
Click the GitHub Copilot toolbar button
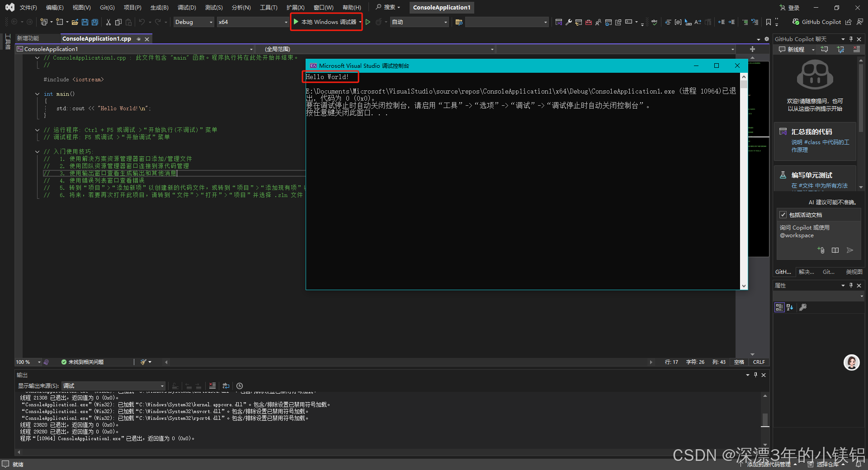[x=816, y=22]
